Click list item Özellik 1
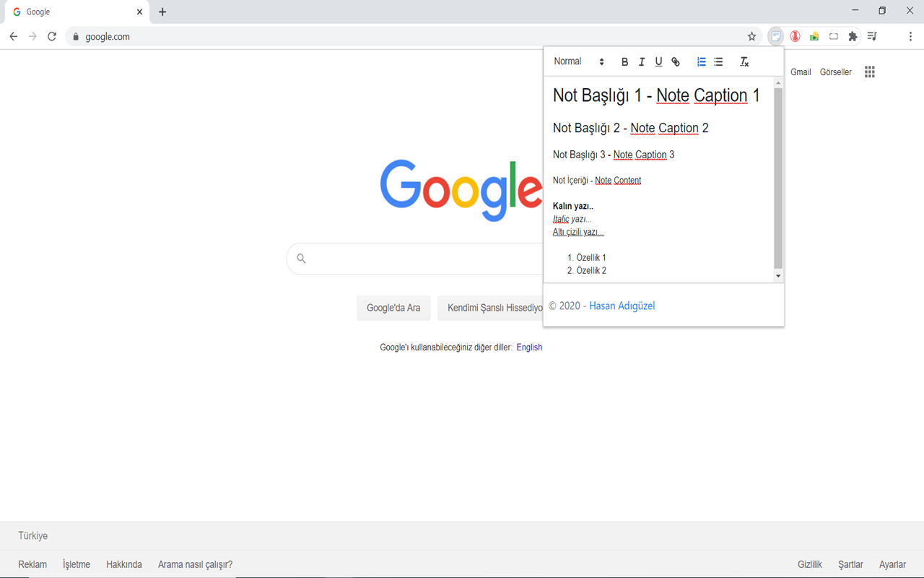Screen dimensions: 924x578 tap(591, 258)
